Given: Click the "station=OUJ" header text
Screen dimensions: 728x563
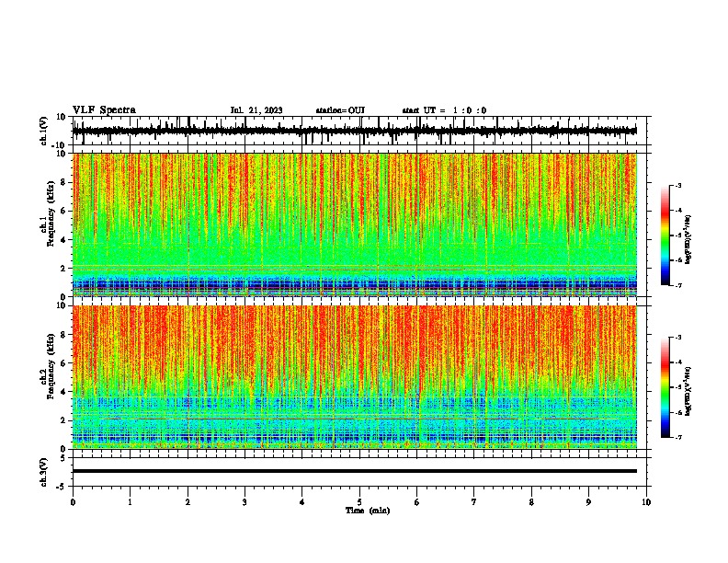Looking at the screenshot, I should point(340,110).
